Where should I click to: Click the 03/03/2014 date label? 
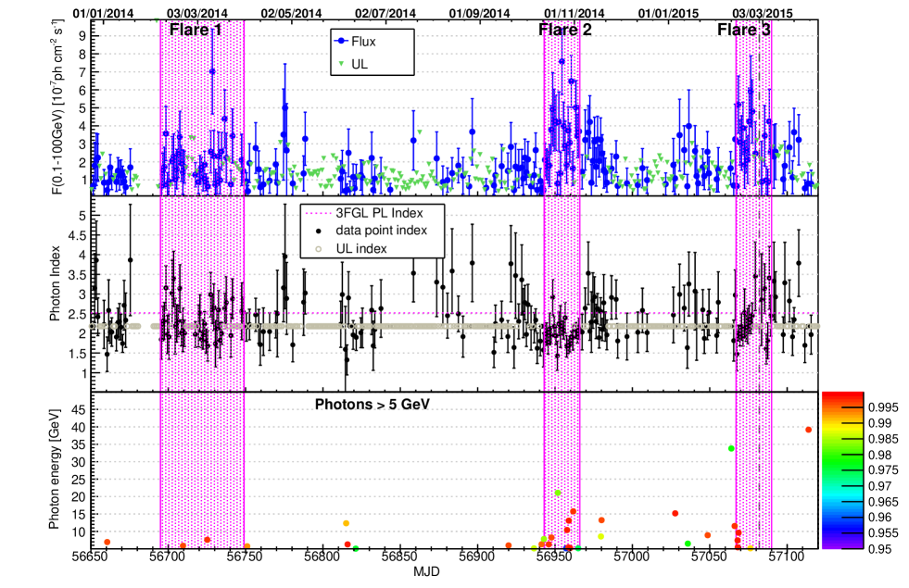click(197, 13)
